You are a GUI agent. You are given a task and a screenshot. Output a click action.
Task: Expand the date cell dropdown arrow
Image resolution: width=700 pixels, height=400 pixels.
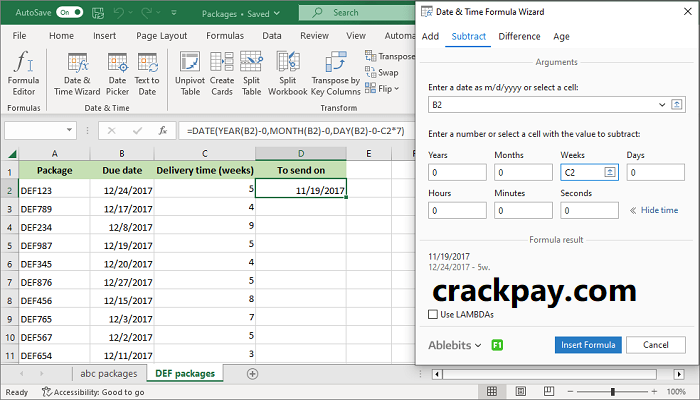[x=662, y=104]
